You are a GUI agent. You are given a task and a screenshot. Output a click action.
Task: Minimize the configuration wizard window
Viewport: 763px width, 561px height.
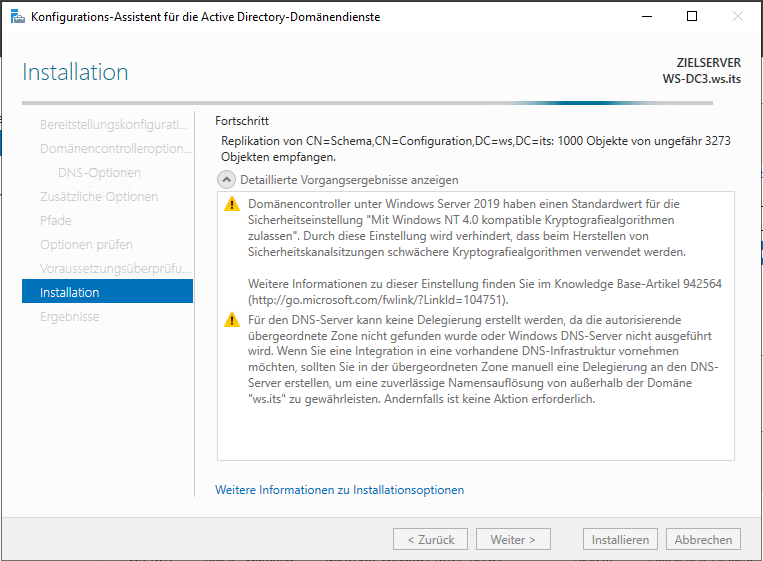[x=647, y=17]
